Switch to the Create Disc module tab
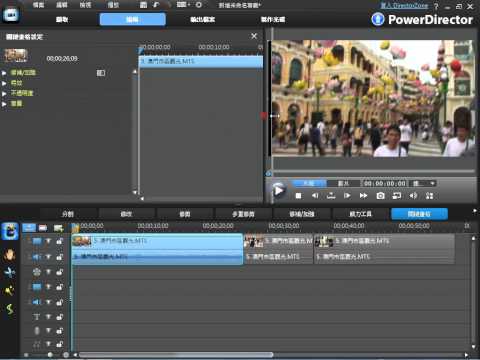The height and width of the screenshot is (360, 480). (273, 19)
